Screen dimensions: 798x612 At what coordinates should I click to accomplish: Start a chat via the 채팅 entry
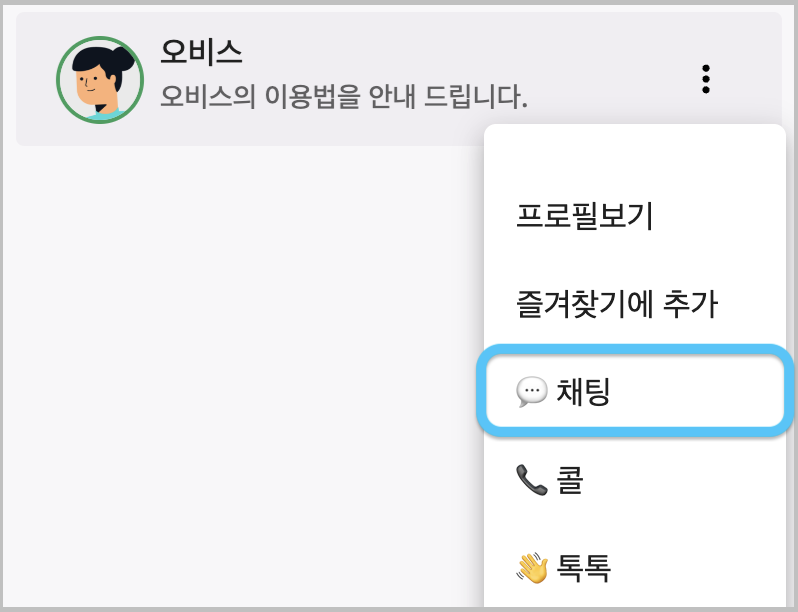coord(635,391)
